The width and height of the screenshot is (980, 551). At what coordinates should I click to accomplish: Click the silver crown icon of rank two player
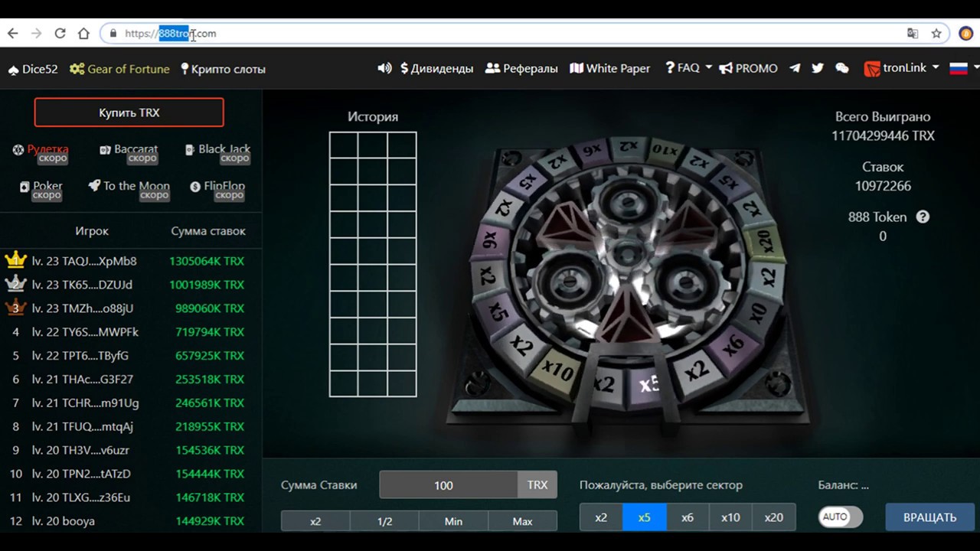coord(15,284)
